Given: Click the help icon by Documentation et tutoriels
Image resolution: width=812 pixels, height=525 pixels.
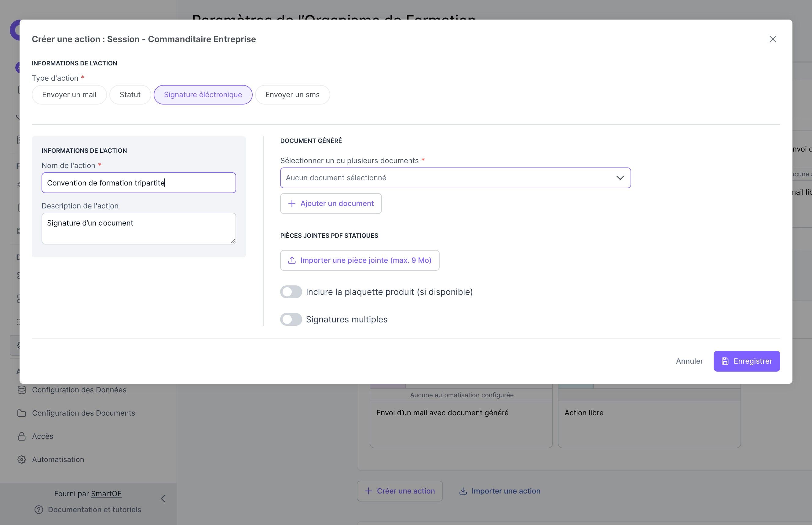Looking at the screenshot, I should coord(39,509).
